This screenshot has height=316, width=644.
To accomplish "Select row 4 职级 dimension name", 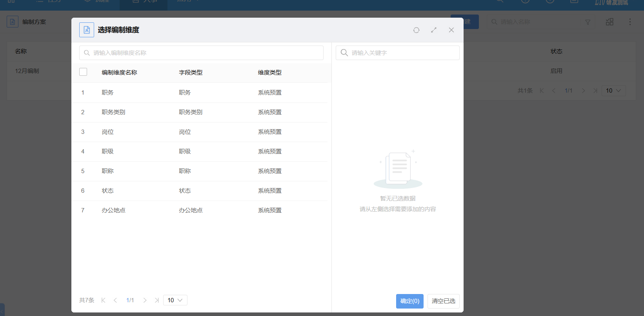I will pos(107,152).
